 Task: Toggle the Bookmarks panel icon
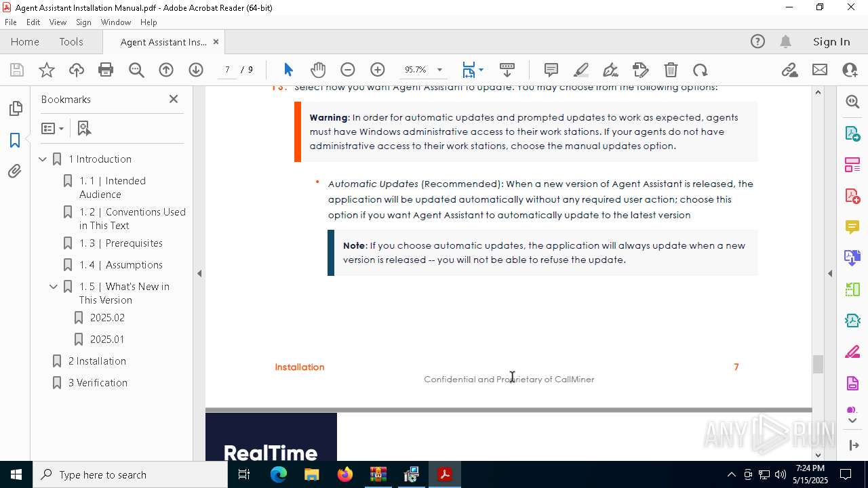(15, 140)
